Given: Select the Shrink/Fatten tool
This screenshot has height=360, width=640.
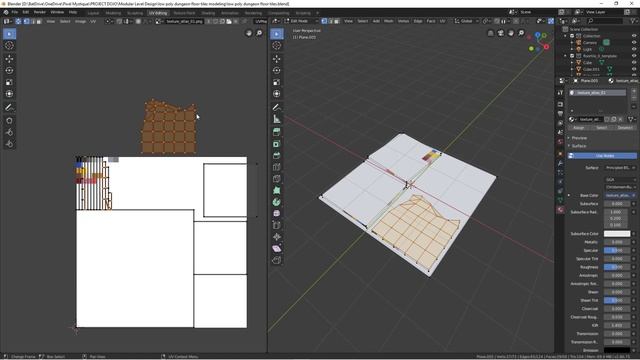Looking at the screenshot, I should point(277,237).
